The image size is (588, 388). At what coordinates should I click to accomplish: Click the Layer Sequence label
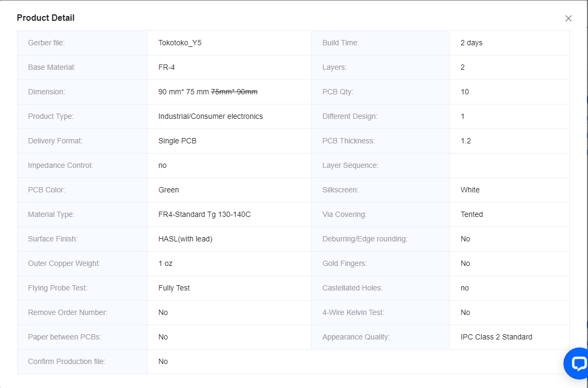(x=350, y=165)
